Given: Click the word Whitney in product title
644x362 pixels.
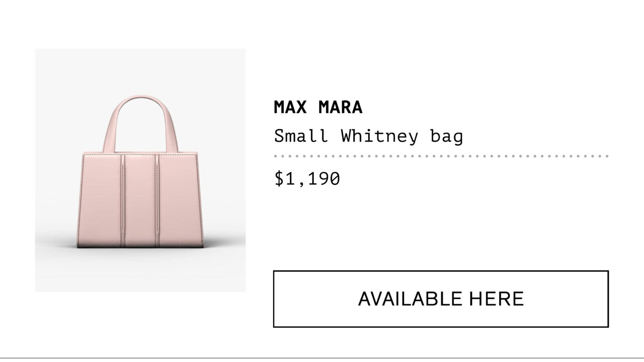Looking at the screenshot, I should click(379, 136).
